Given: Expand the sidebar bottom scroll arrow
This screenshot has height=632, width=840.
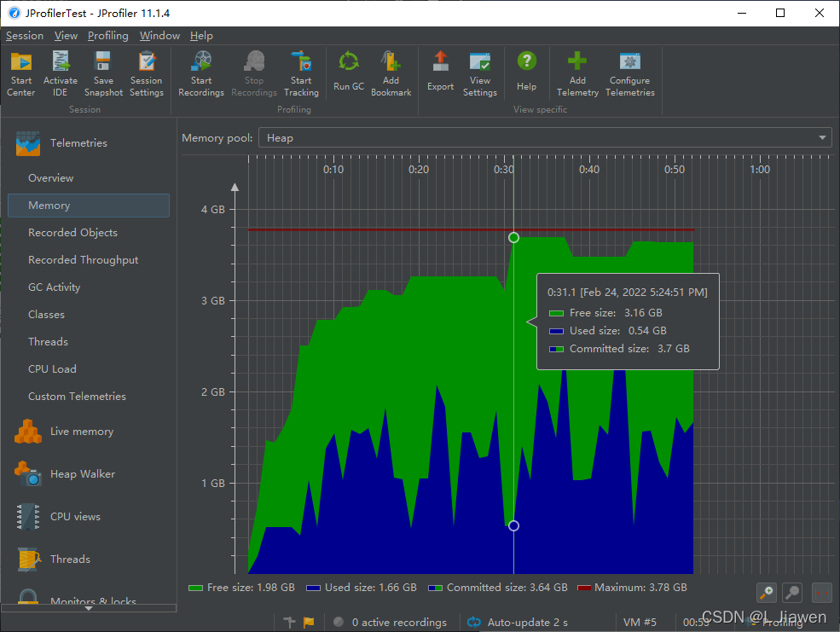Looking at the screenshot, I should 89,608.
